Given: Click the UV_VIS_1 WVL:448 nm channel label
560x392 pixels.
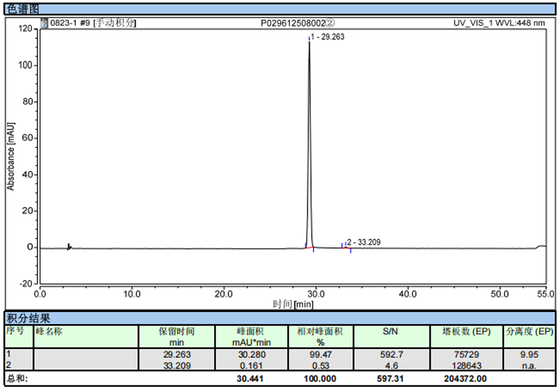Looking at the screenshot, I should click(499, 23).
